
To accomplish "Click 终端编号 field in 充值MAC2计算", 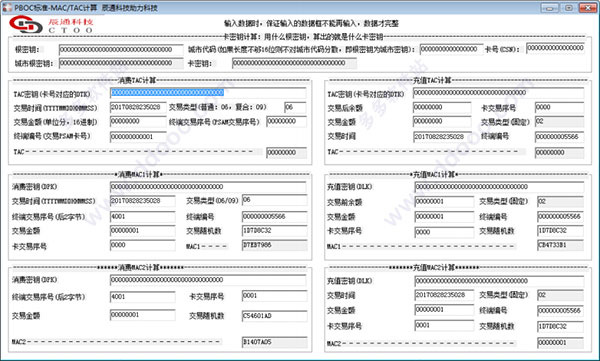I will 560,311.
